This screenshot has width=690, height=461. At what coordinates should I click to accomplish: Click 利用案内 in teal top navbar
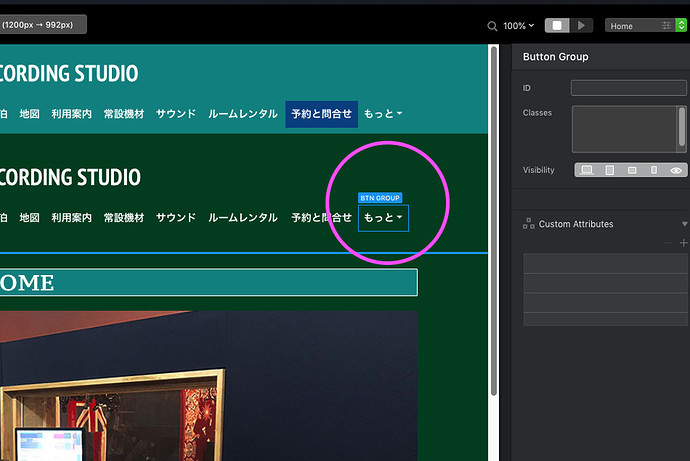(x=72, y=114)
